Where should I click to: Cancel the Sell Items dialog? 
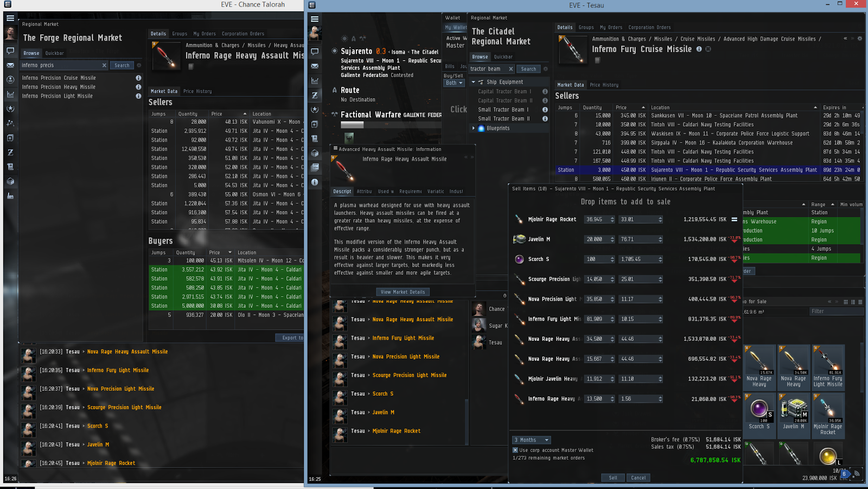click(x=639, y=478)
